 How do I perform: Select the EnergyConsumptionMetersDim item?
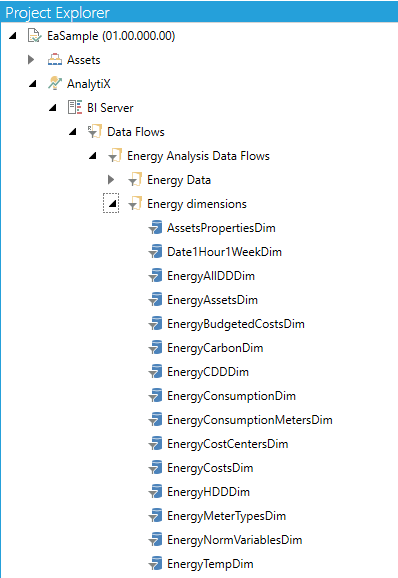pyautogui.click(x=250, y=420)
